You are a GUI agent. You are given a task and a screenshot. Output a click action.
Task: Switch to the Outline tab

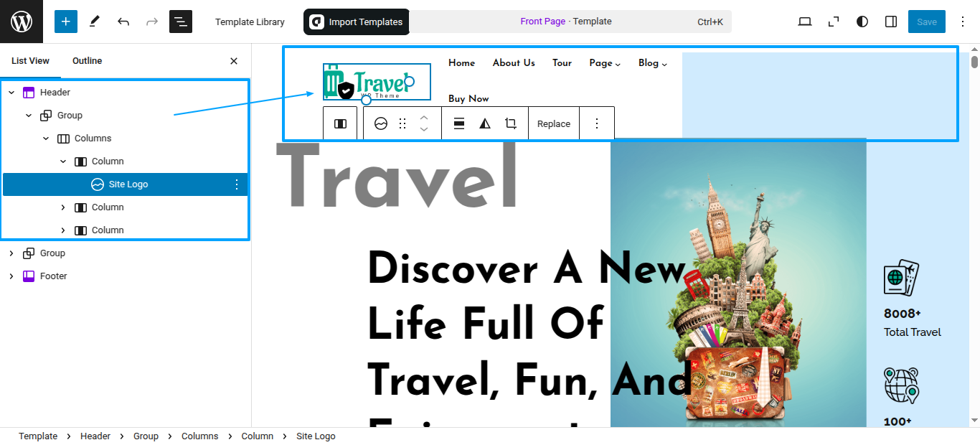click(88, 61)
